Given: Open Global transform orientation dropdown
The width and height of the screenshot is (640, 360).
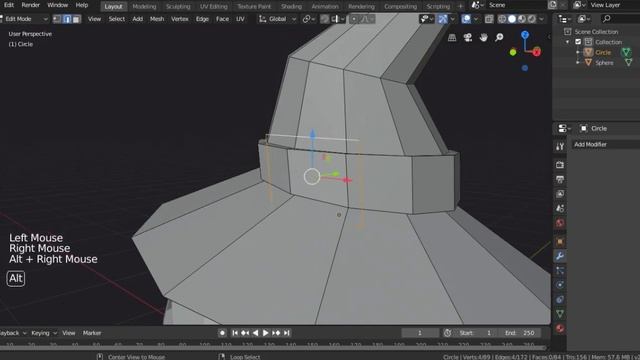Looking at the screenshot, I should click(x=278, y=19).
